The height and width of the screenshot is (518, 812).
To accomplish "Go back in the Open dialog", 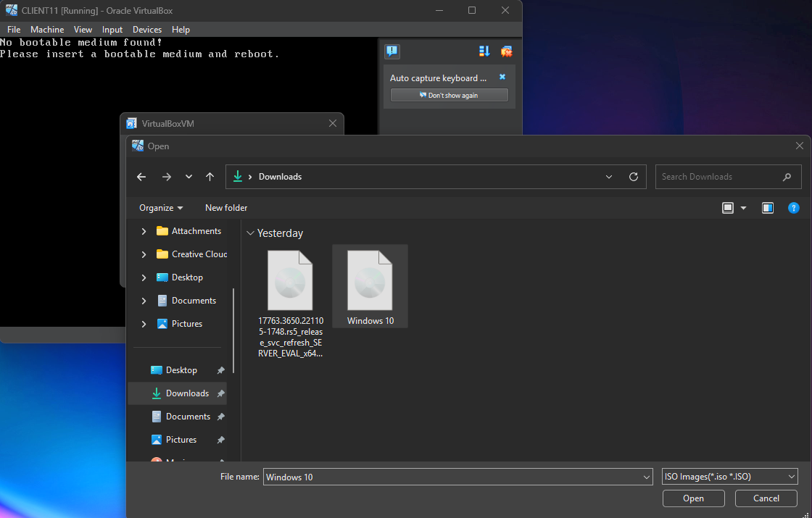I will tap(141, 177).
